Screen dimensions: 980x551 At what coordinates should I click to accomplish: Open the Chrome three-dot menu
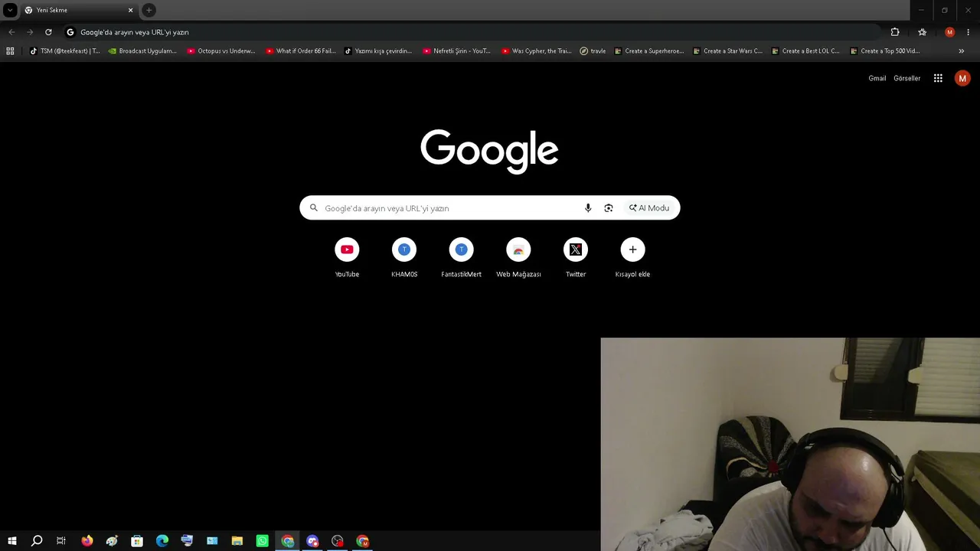tap(969, 32)
